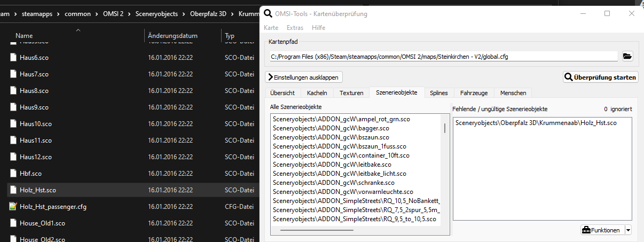Image resolution: width=644 pixels, height=242 pixels.
Task: Select missing object Holz_Hst.sco in right list
Action: [536, 123]
